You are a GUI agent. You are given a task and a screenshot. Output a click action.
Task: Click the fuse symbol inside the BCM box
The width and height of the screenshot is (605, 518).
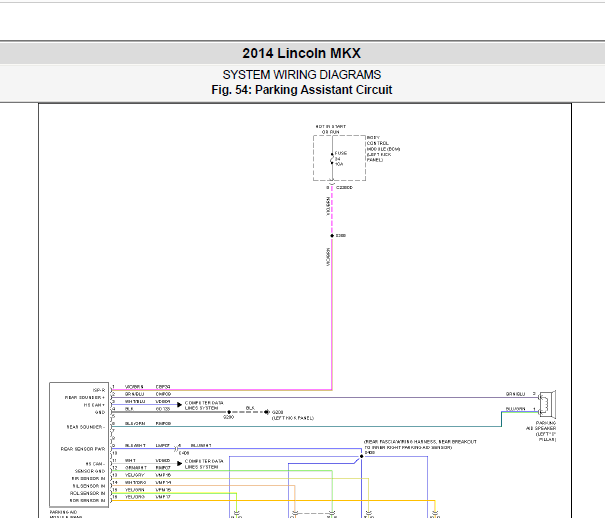(x=332, y=159)
